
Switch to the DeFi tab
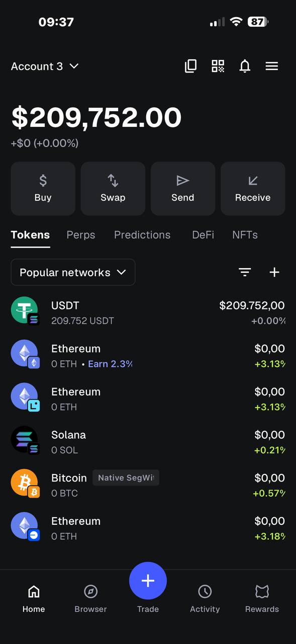(x=203, y=235)
